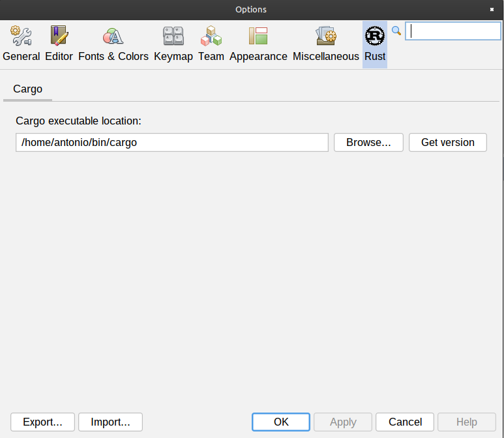Click the Cargo executable location field

coord(172,142)
